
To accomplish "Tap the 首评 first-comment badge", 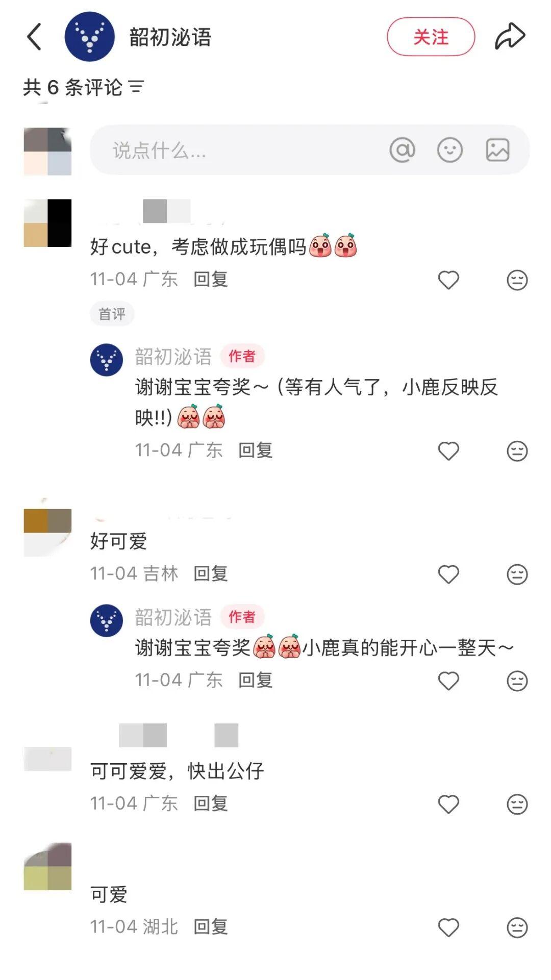I will tap(112, 314).
